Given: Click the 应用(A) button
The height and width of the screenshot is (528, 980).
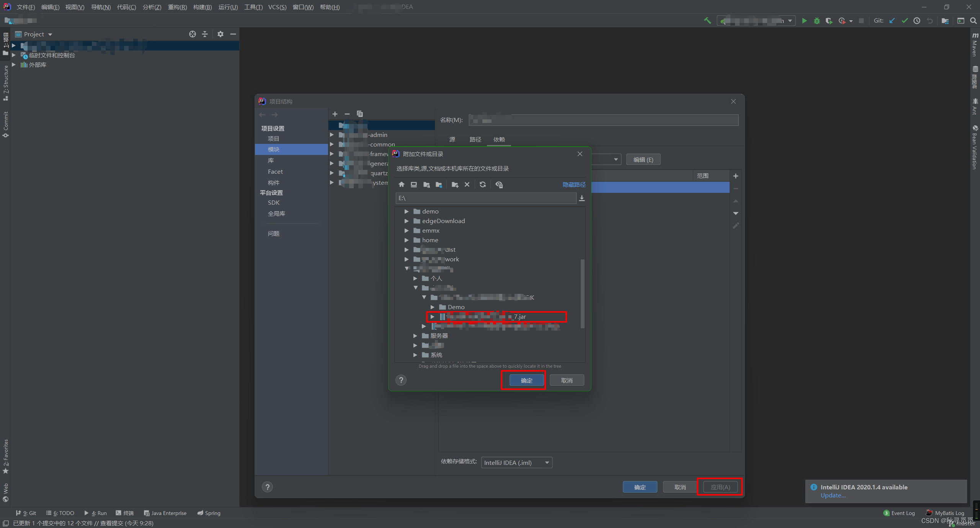Looking at the screenshot, I should click(720, 487).
